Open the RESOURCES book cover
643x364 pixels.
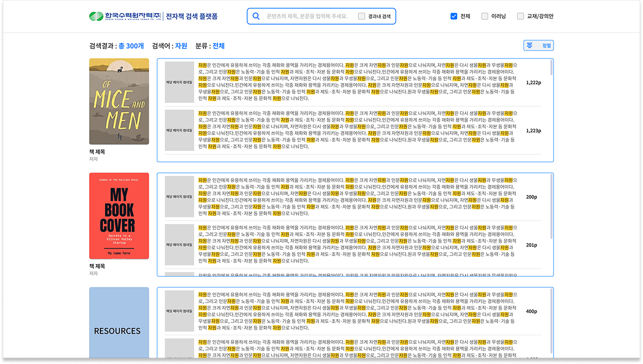[119, 323]
